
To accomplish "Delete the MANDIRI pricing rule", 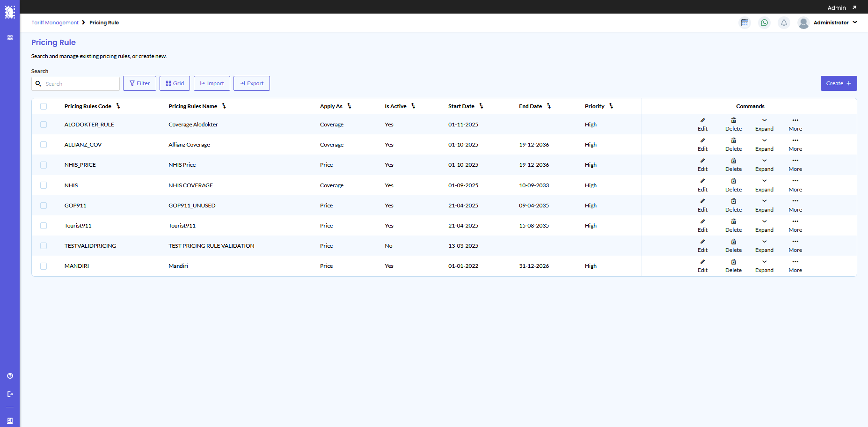I will pos(733,266).
